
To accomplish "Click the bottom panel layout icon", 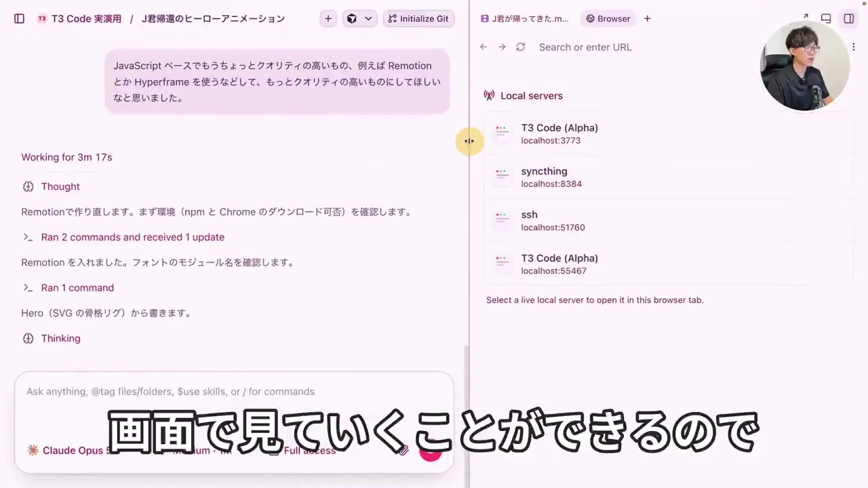I will tap(826, 19).
